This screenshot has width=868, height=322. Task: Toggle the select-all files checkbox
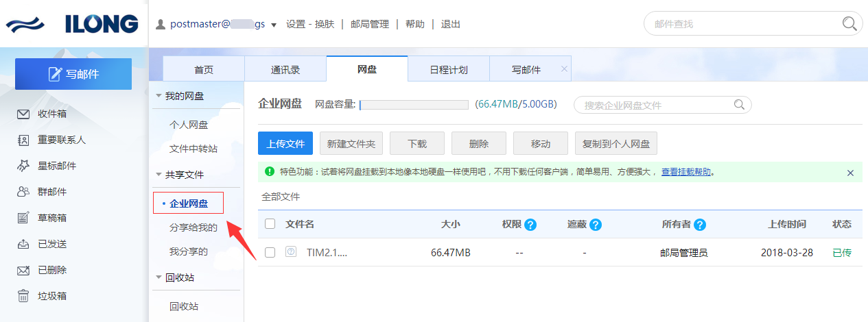[270, 224]
